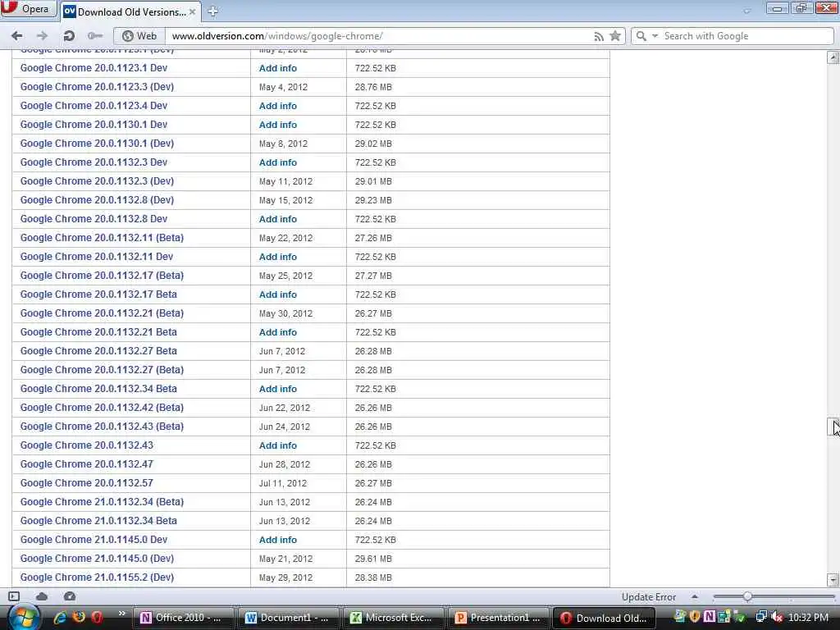The width and height of the screenshot is (840, 630).
Task: Click Add info for Chrome 20.0.1123.4 Dev
Action: 277,106
